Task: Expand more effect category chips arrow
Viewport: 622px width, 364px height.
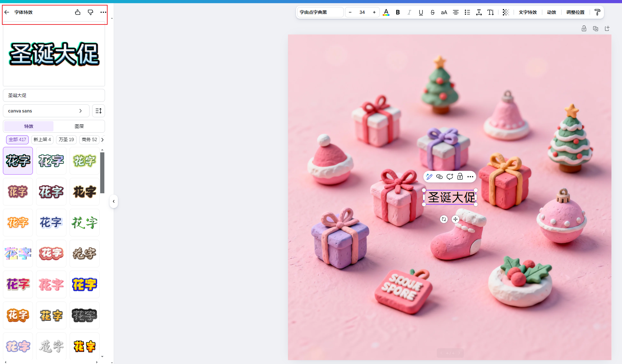Action: [102, 139]
